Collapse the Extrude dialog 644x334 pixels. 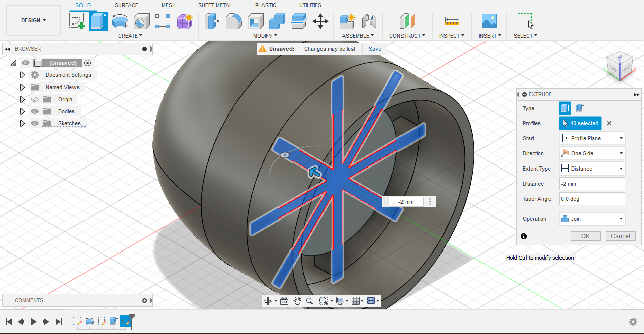pyautogui.click(x=637, y=94)
